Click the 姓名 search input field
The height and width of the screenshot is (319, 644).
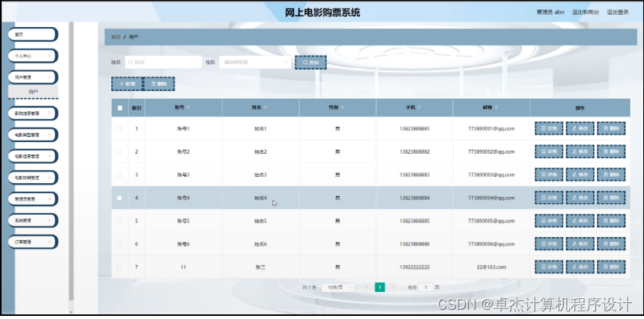163,62
